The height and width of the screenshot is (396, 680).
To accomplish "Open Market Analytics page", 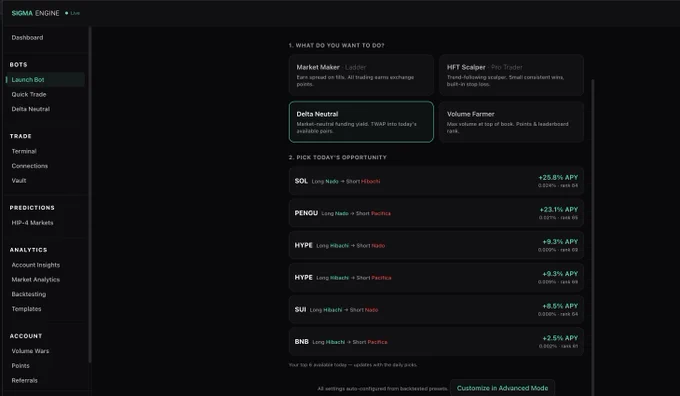I will [36, 279].
